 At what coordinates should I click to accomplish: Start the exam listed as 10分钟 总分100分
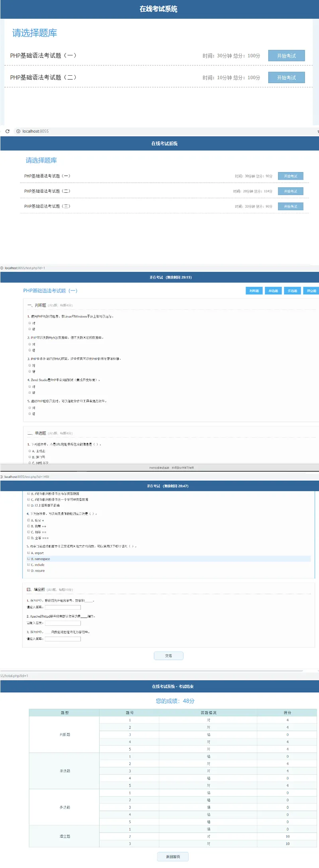tap(286, 78)
